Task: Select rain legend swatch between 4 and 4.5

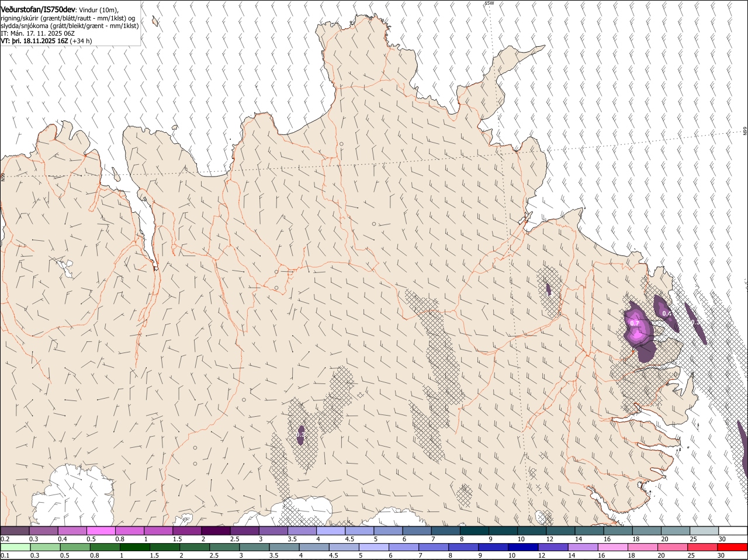Action: [x=314, y=547]
